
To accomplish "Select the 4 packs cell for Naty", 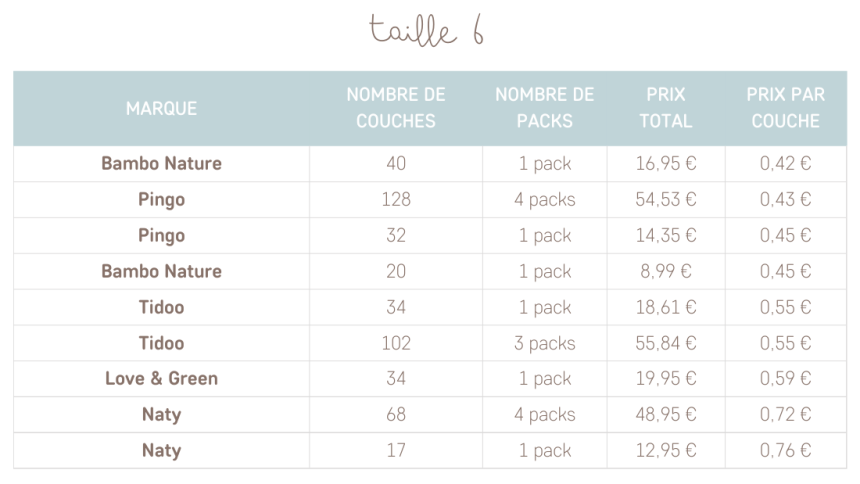I will point(545,414).
